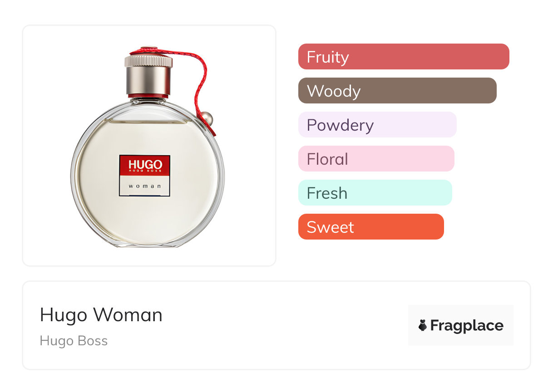Select the Woody accord bar
The height and width of the screenshot is (392, 553).
click(x=397, y=91)
